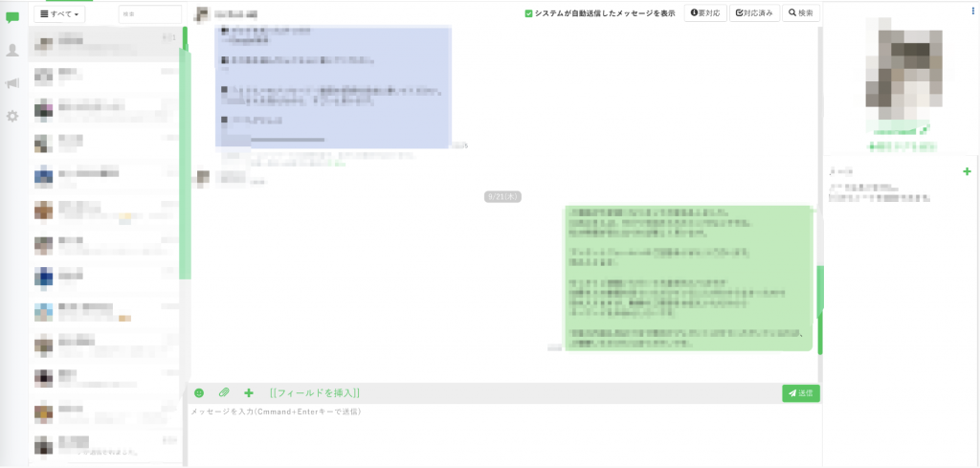Mark conversation as 対応済み

pyautogui.click(x=753, y=13)
